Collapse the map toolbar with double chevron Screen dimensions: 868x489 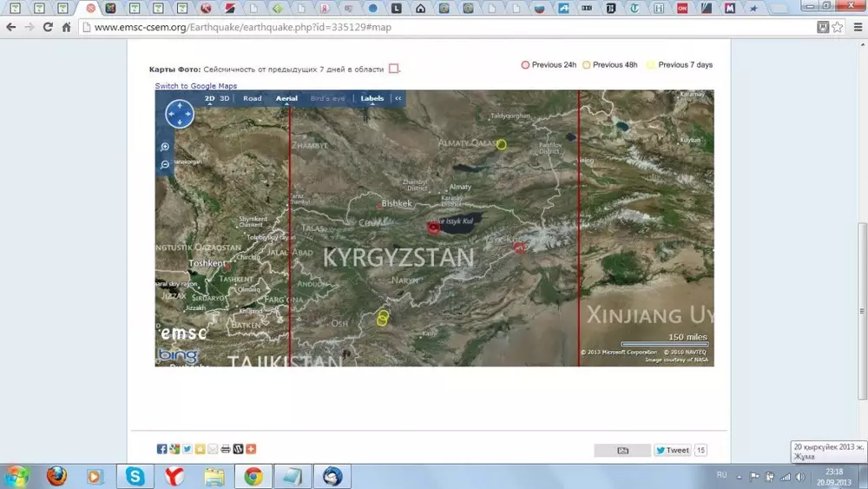click(398, 99)
